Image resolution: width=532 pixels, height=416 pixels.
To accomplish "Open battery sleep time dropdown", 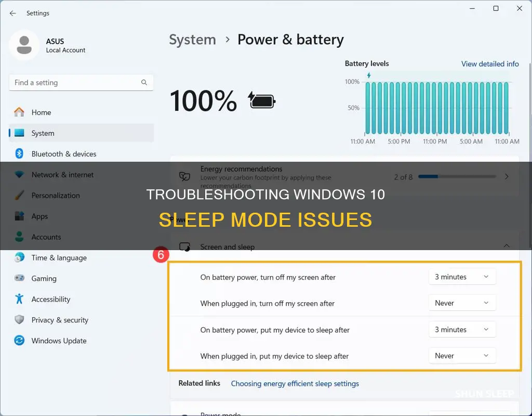I will (462, 329).
